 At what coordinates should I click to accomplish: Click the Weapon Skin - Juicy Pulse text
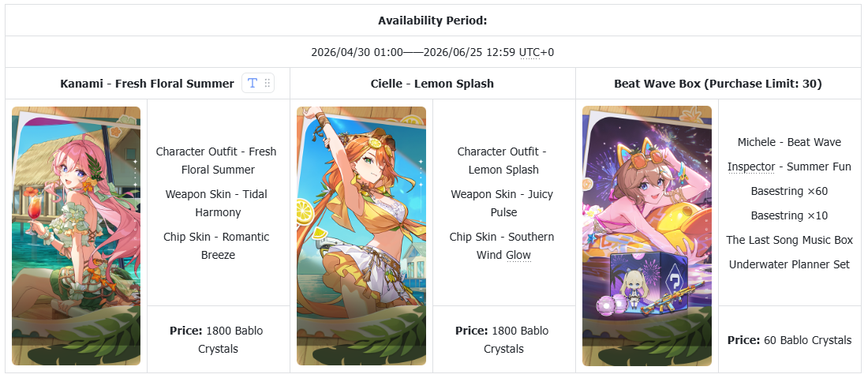click(503, 203)
